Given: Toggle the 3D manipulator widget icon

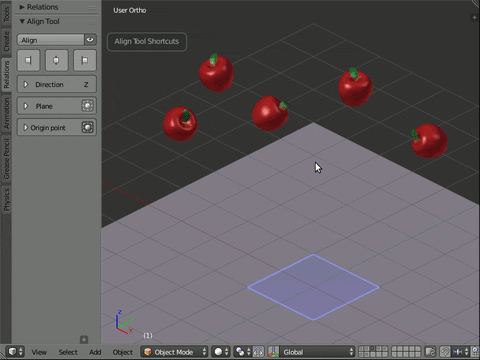Looking at the screenshot, I should click(x=274, y=352).
